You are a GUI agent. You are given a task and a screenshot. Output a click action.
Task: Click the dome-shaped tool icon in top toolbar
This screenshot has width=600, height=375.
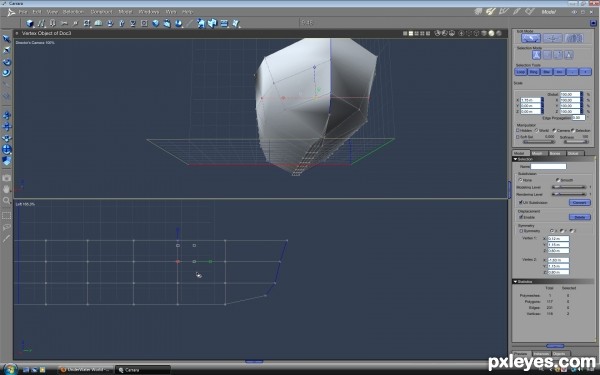(98, 23)
